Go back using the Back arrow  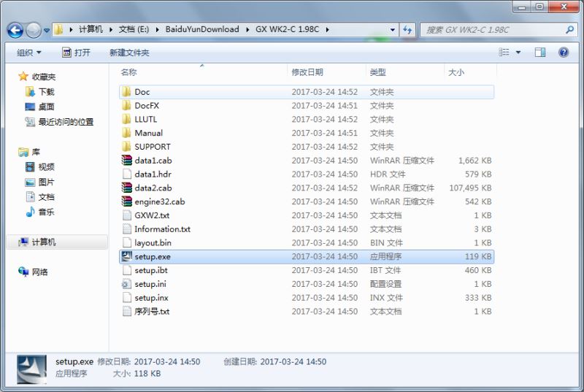click(15, 30)
